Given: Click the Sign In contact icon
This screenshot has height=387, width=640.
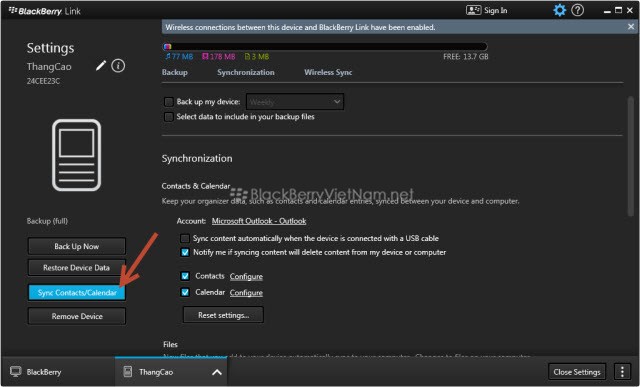Looking at the screenshot, I should coord(473,10).
